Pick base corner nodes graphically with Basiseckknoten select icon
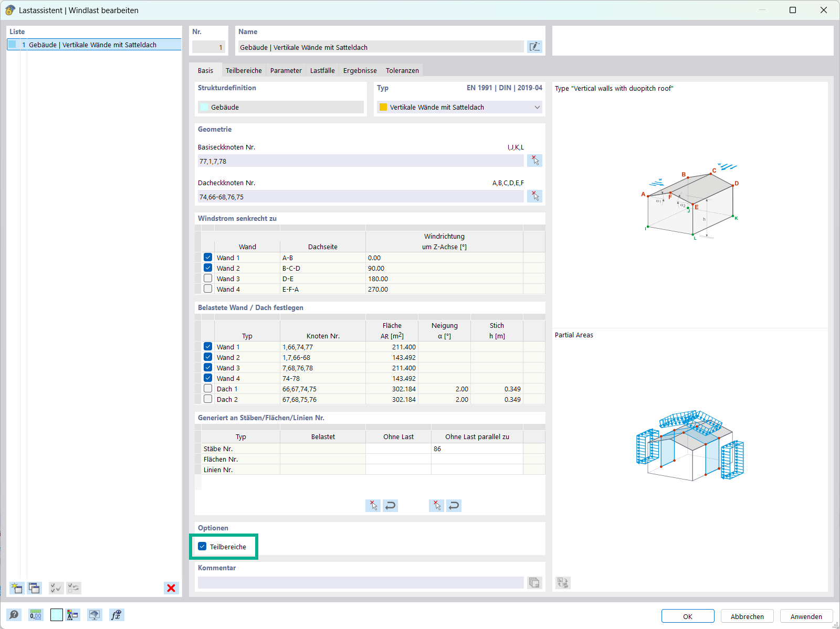Viewport: 840px width, 629px height. 535,161
